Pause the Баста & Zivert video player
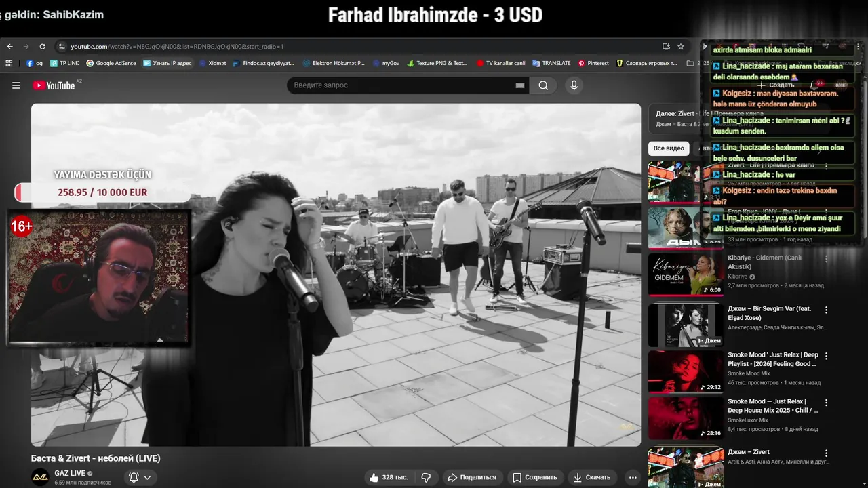The height and width of the screenshot is (488, 868). [336, 274]
